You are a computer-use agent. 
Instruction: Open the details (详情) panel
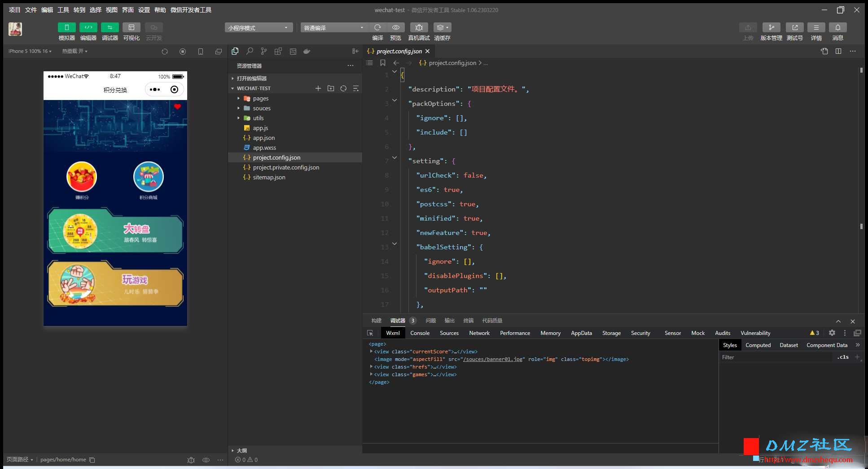816,27
